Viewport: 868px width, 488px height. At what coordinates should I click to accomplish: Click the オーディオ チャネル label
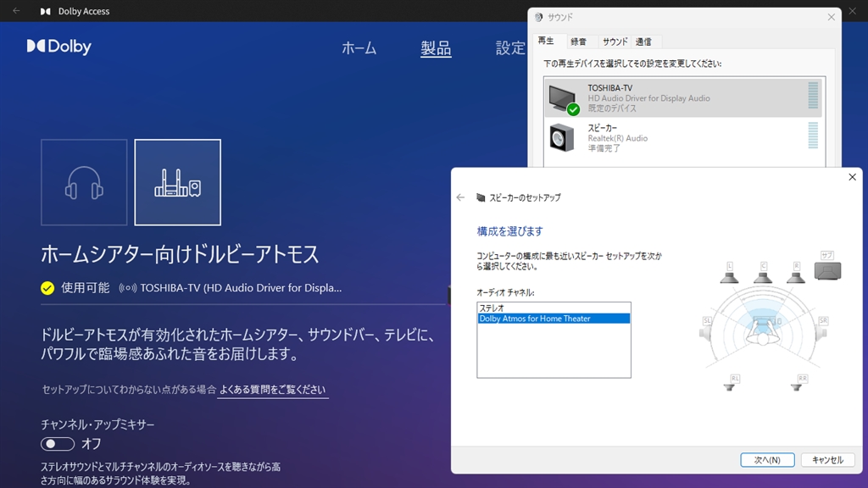click(x=505, y=292)
